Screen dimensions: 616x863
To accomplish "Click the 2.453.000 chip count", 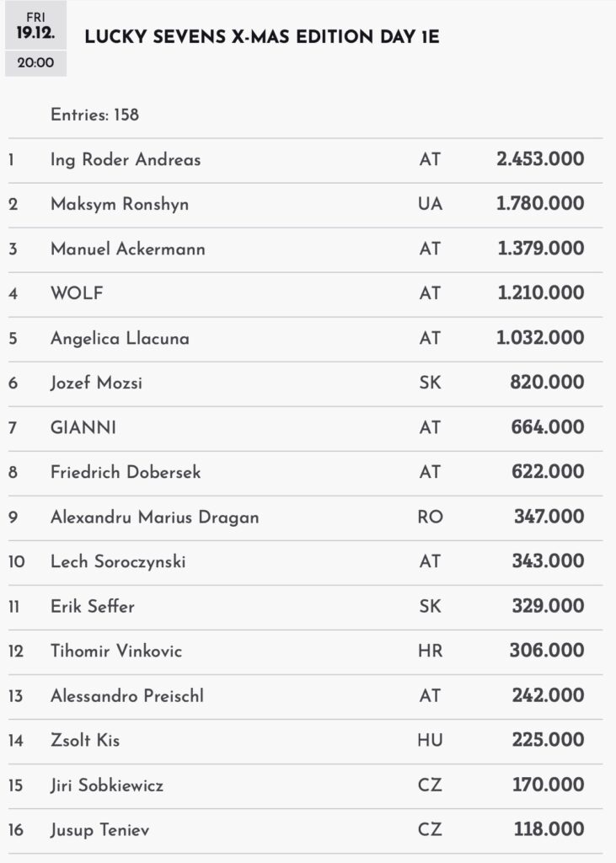I will (540, 159).
